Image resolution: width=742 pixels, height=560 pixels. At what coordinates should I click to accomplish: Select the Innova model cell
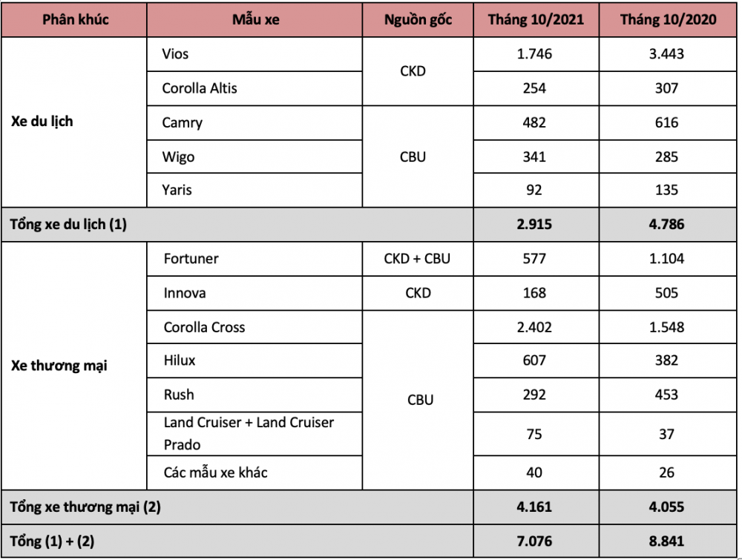(x=255, y=293)
